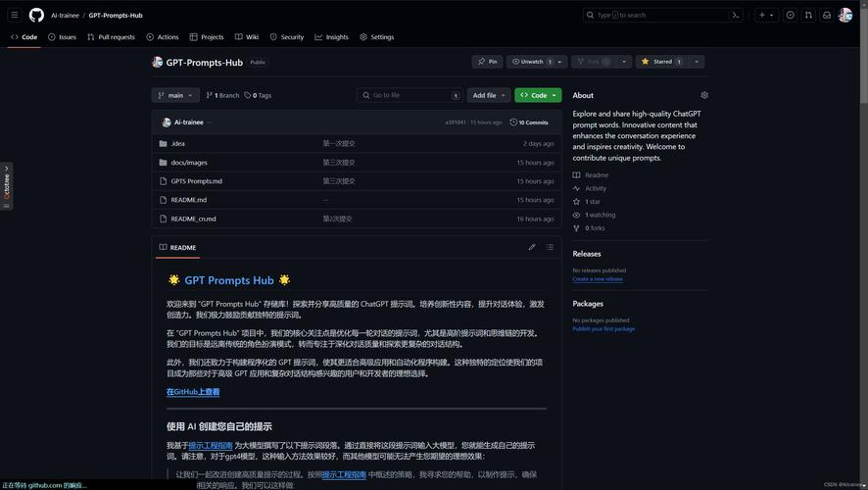
Task: Open the README.md file
Action: pyautogui.click(x=189, y=200)
